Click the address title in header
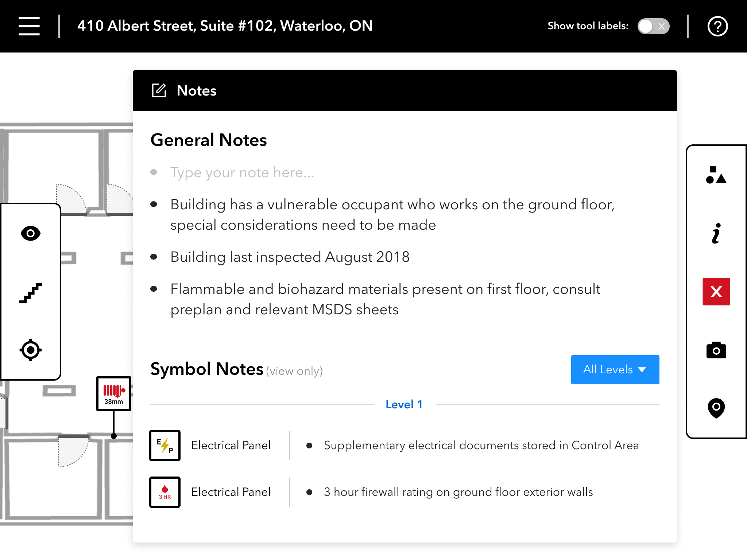747x560 pixels. click(225, 26)
